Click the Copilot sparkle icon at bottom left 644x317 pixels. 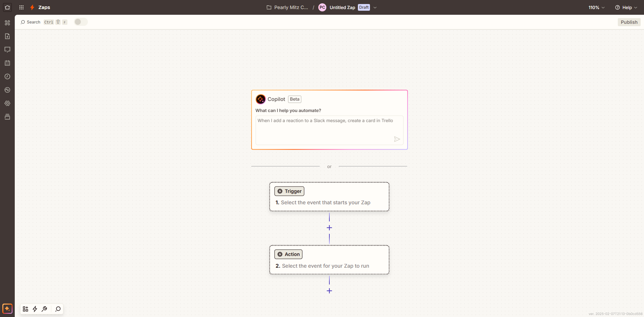[x=7, y=309]
